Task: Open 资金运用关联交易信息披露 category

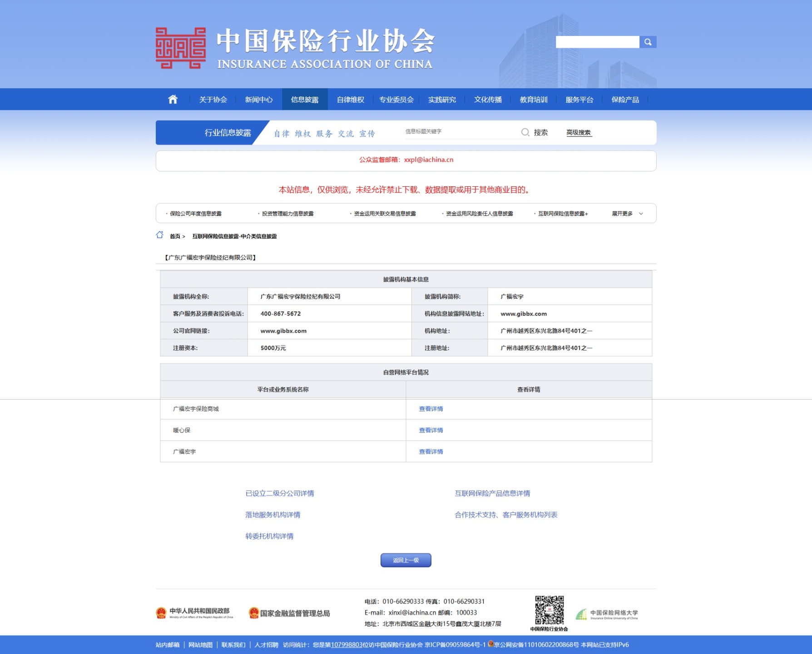Action: point(385,214)
